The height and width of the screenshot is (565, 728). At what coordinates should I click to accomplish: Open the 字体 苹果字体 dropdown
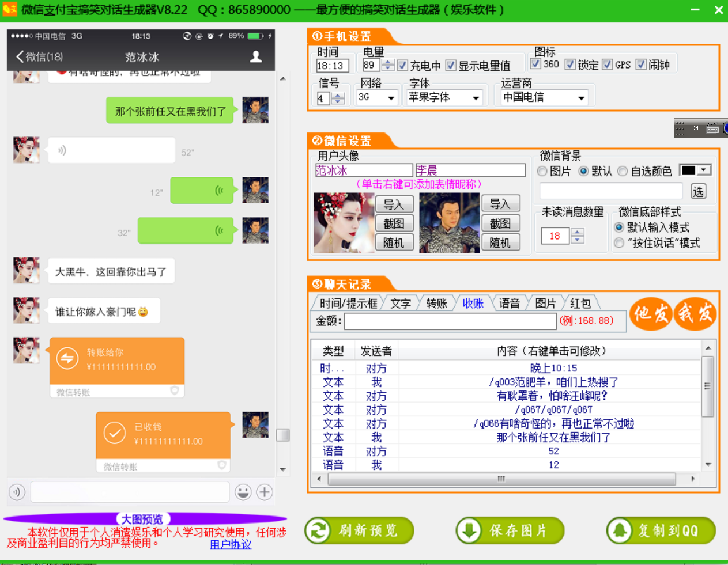pos(444,97)
